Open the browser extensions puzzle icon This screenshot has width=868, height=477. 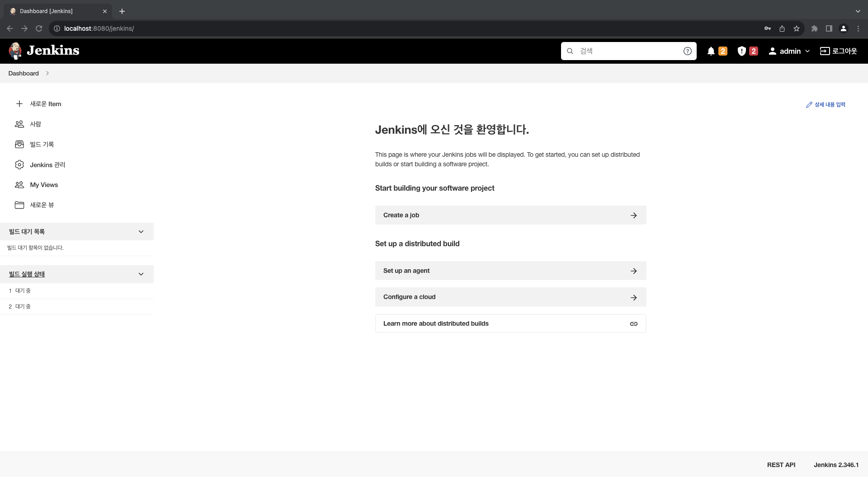point(815,28)
